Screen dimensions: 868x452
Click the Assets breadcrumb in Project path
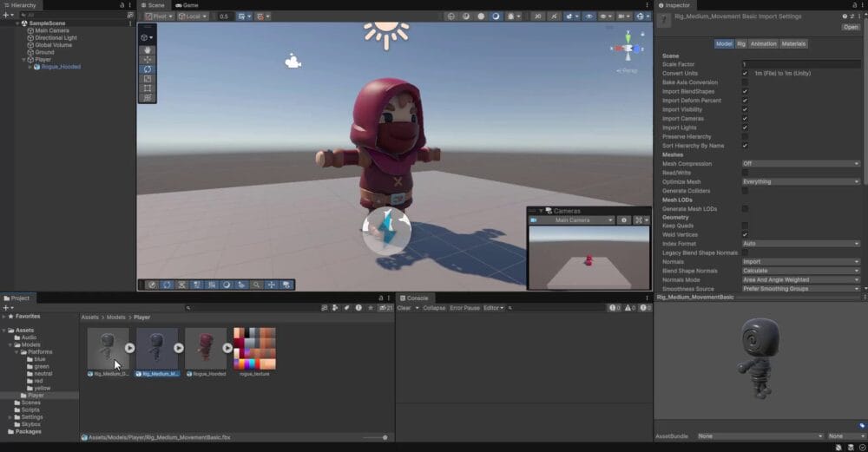click(x=89, y=318)
